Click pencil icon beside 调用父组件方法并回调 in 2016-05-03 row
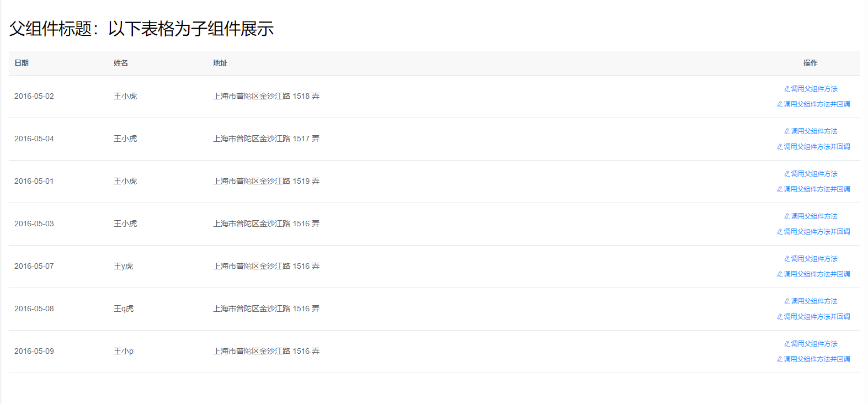Image resolution: width=868 pixels, height=404 pixels. tap(780, 232)
